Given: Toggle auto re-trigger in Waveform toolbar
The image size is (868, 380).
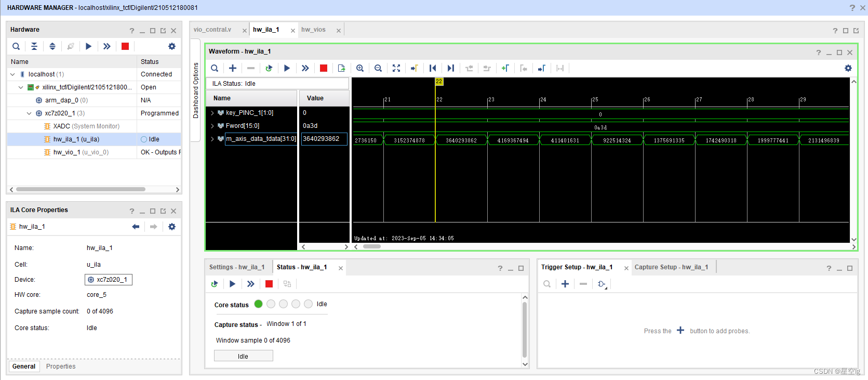Looking at the screenshot, I should click(269, 68).
